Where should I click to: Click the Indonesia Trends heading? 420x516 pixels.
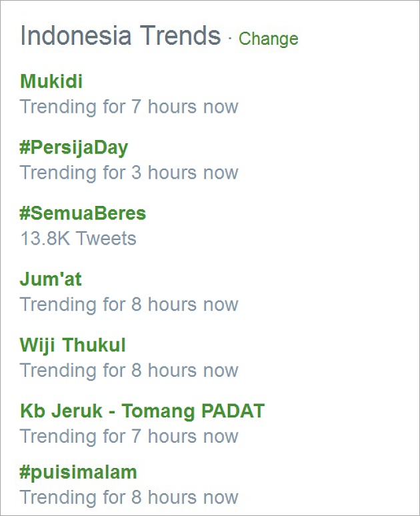coord(121,35)
